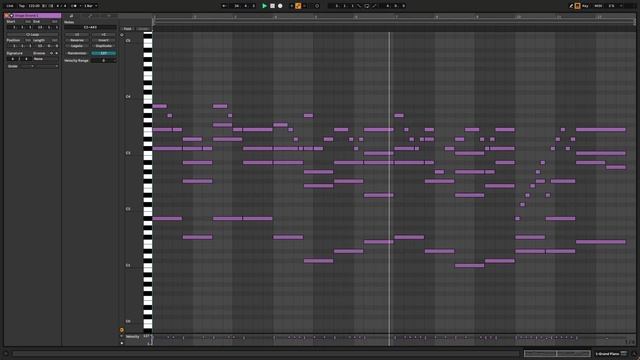
Task: Click the Duplicate button
Action: pyautogui.click(x=104, y=46)
